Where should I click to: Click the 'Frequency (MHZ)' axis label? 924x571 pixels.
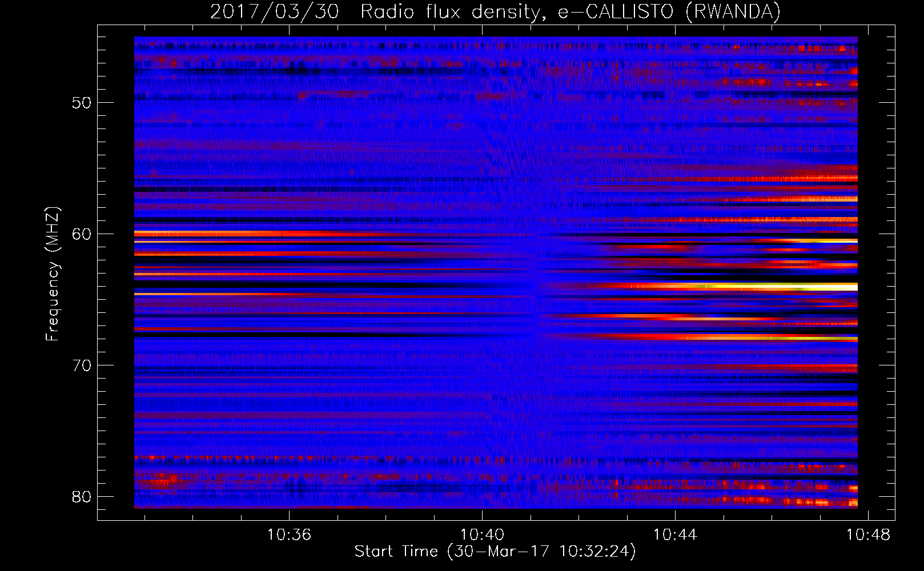(53, 274)
